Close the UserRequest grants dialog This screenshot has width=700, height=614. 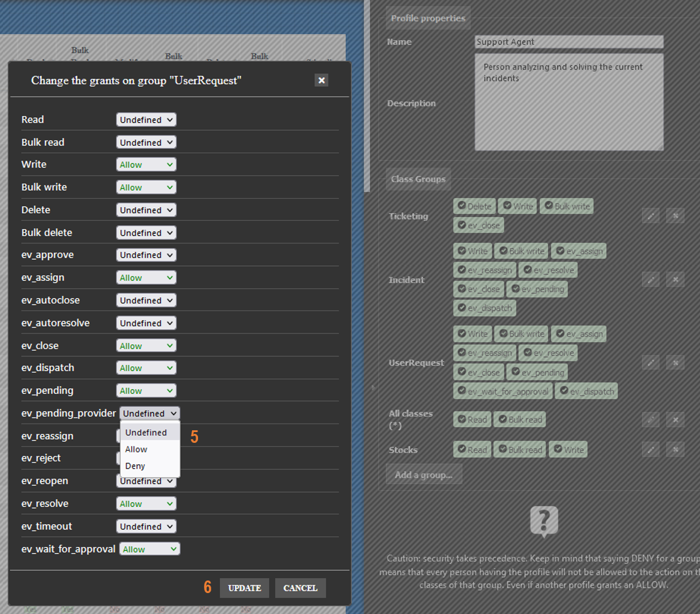click(321, 80)
